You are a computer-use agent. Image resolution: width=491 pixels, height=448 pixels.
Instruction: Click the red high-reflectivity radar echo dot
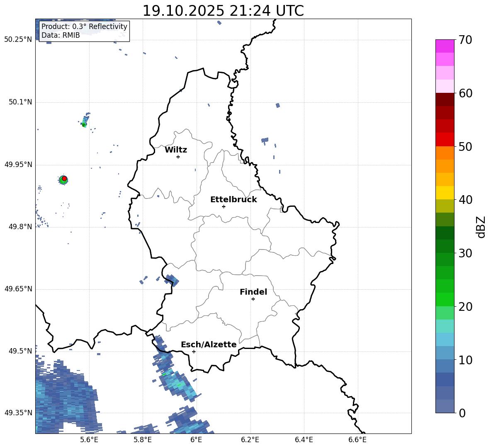tap(64, 179)
